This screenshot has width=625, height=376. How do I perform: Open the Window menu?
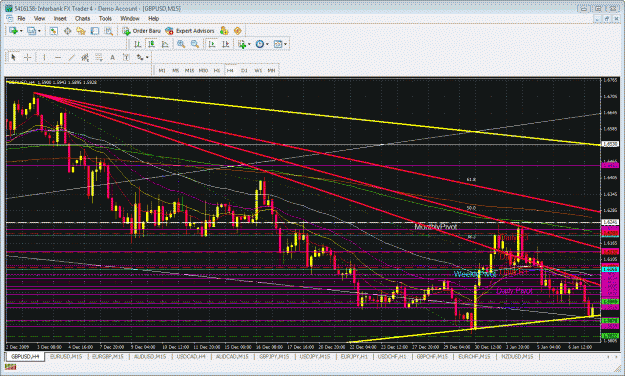tap(130, 18)
